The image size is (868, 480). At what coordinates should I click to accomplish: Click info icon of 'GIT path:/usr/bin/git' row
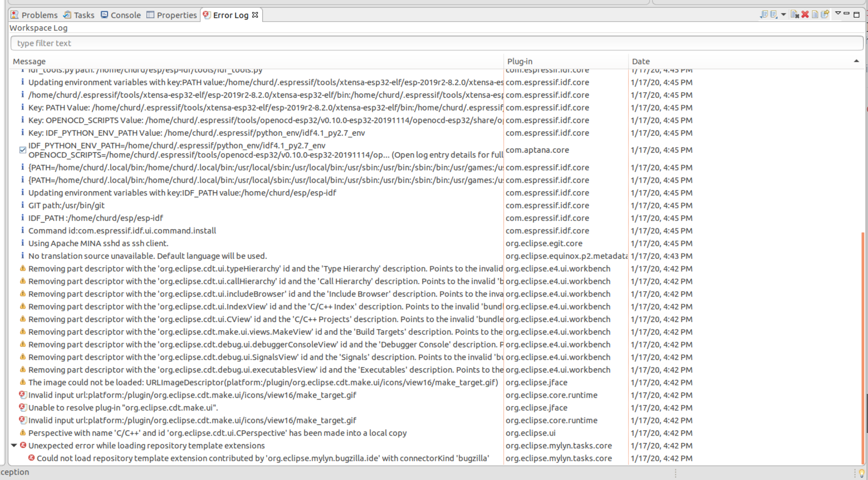click(22, 205)
